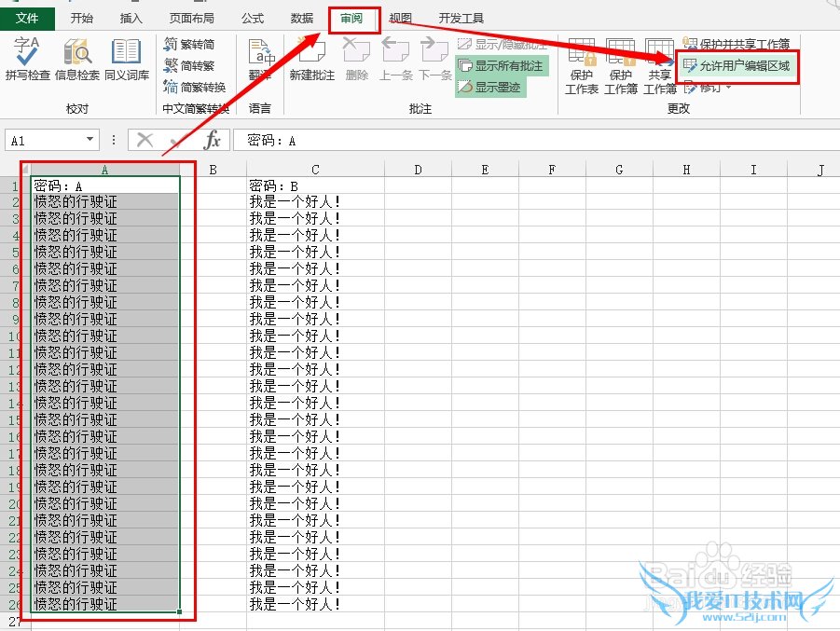Select column H header
Screen dimensions: 840x631
(687, 170)
